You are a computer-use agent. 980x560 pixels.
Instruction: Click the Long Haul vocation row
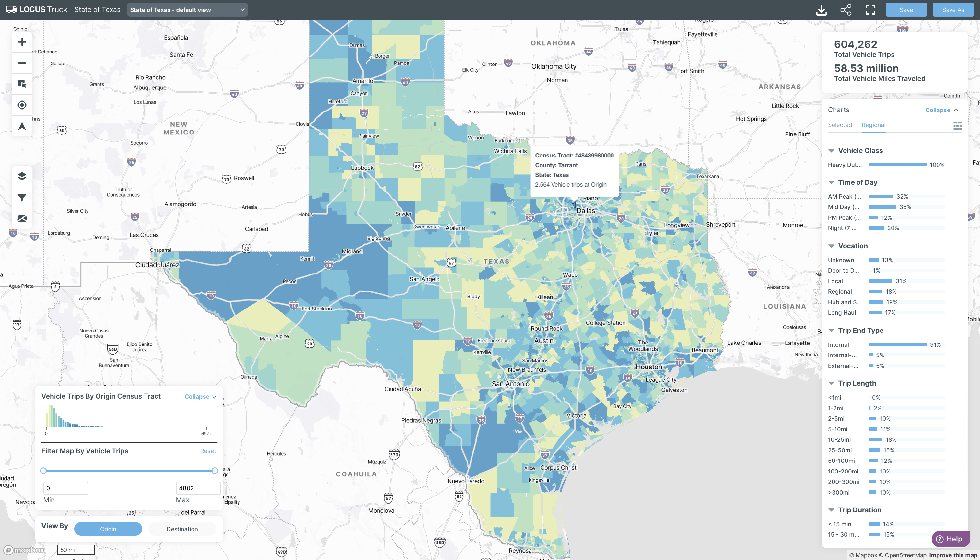point(886,313)
